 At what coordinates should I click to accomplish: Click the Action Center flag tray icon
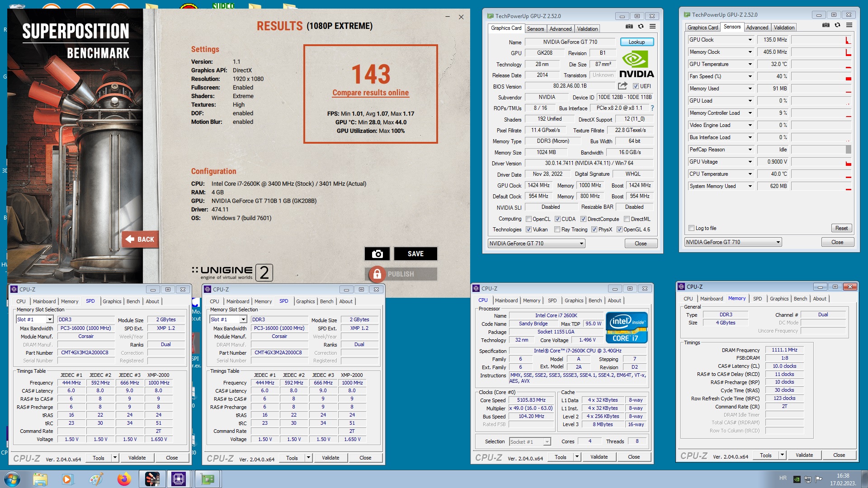(818, 479)
